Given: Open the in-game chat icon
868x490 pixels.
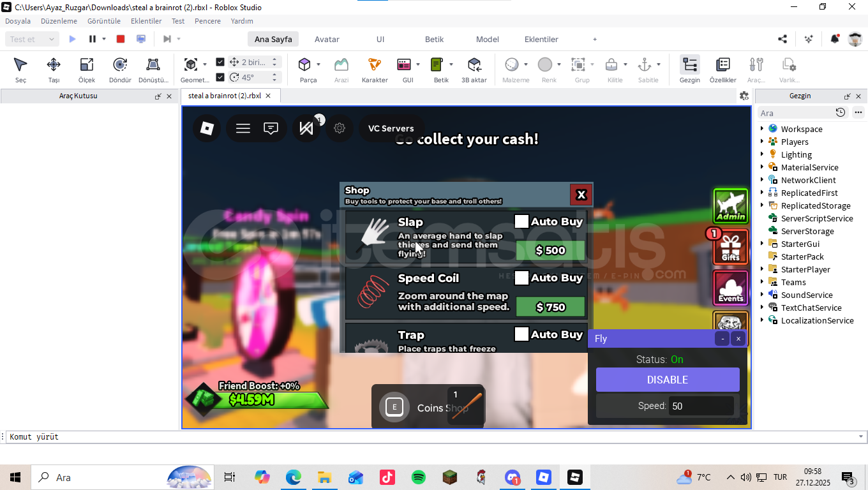Looking at the screenshot, I should pyautogui.click(x=271, y=128).
